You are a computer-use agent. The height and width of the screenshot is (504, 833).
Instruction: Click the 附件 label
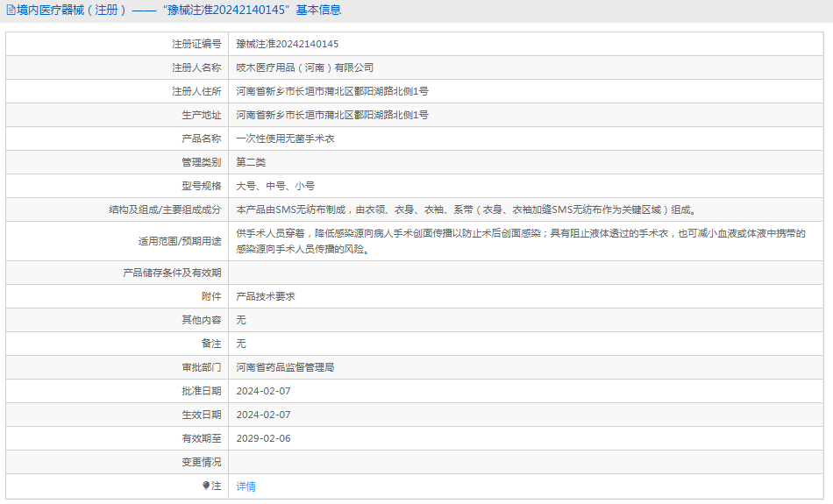(211, 296)
